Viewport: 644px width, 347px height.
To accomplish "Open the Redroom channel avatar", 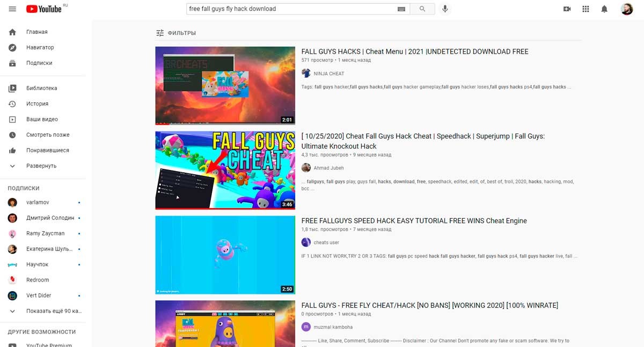I will click(x=13, y=280).
